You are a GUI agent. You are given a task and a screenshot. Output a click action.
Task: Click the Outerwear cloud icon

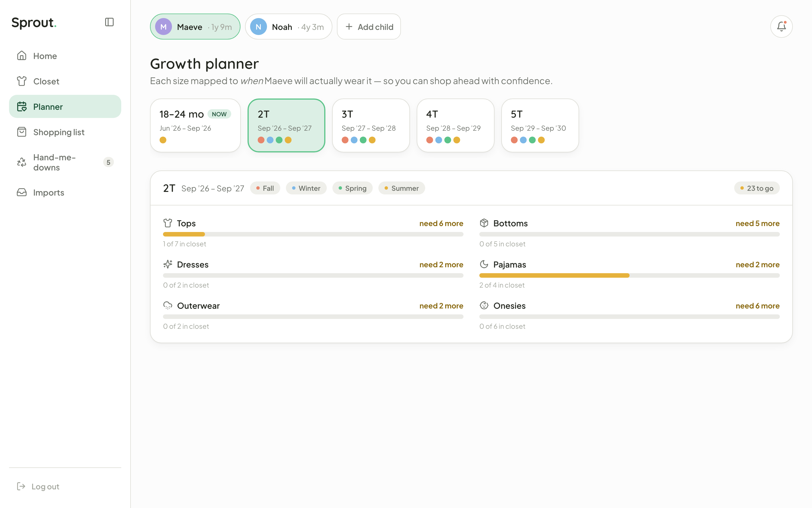coord(168,306)
